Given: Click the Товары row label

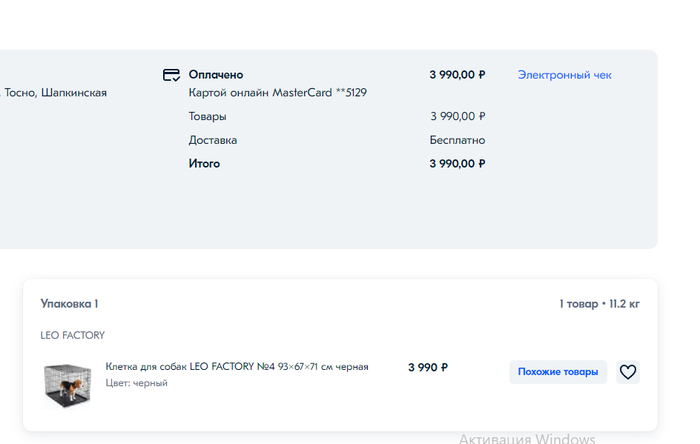Looking at the screenshot, I should tap(207, 116).
